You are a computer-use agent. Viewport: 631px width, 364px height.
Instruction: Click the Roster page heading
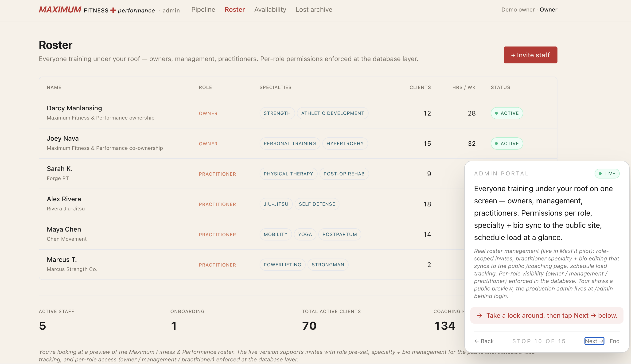(x=55, y=45)
